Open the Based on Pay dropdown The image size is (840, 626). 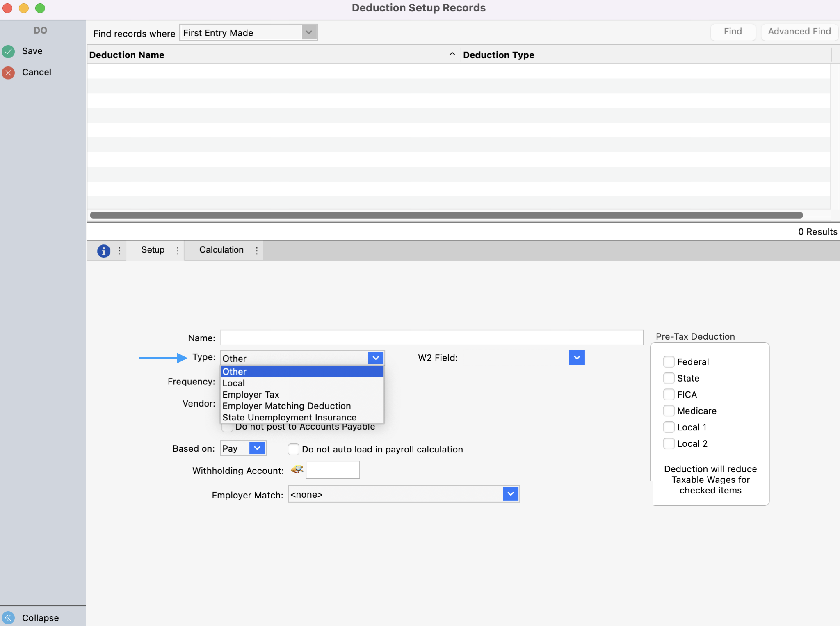(257, 448)
